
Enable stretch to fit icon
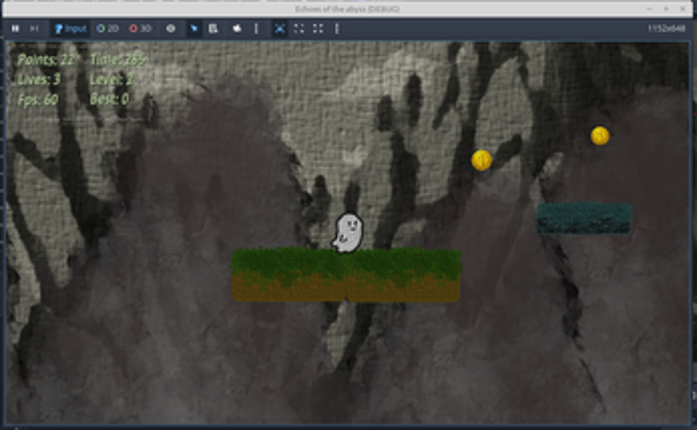pyautogui.click(x=317, y=29)
